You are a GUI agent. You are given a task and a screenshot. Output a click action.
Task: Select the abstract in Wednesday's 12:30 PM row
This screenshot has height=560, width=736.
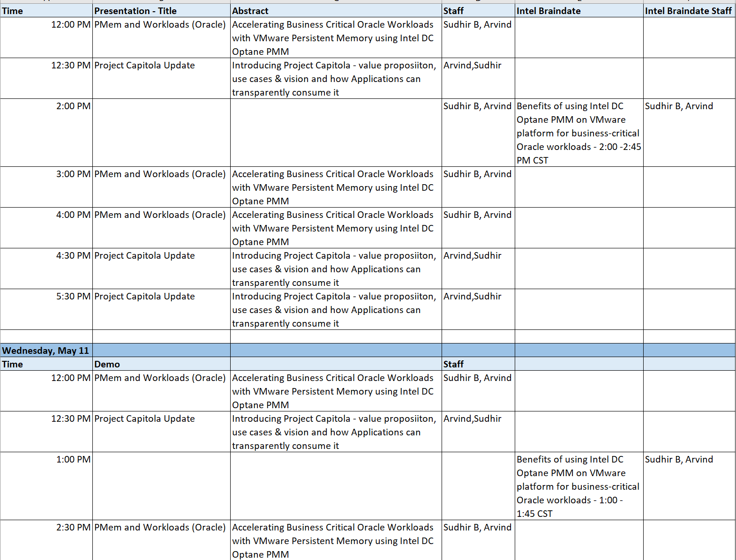point(336,432)
